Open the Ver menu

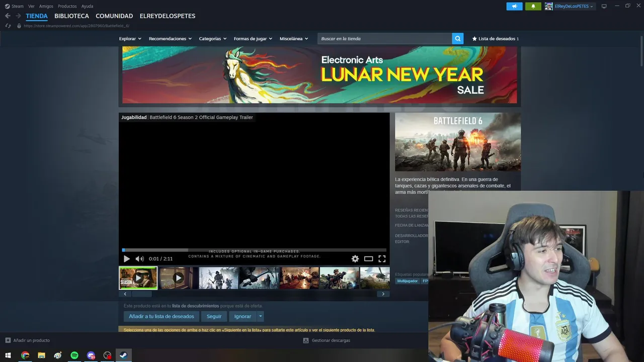point(31,6)
